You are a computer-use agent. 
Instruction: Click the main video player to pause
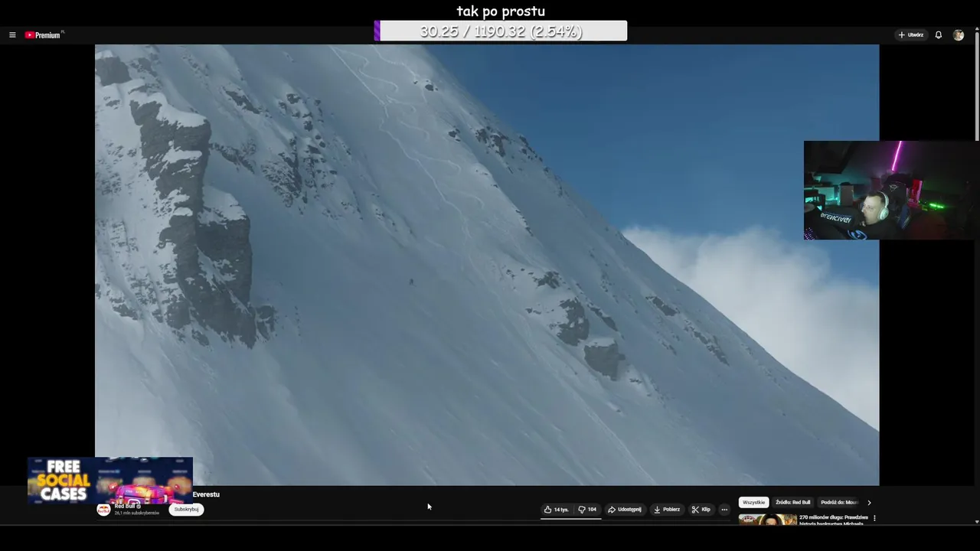point(487,265)
